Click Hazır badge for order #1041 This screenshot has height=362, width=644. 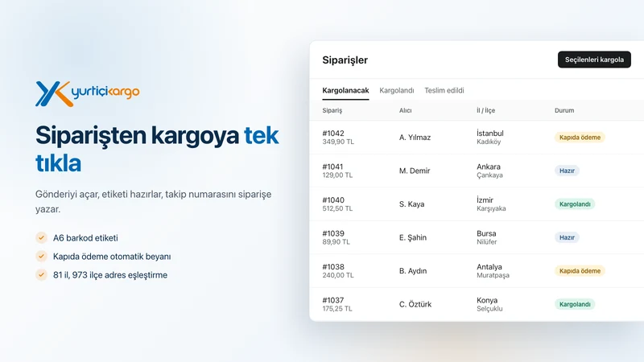coord(567,171)
